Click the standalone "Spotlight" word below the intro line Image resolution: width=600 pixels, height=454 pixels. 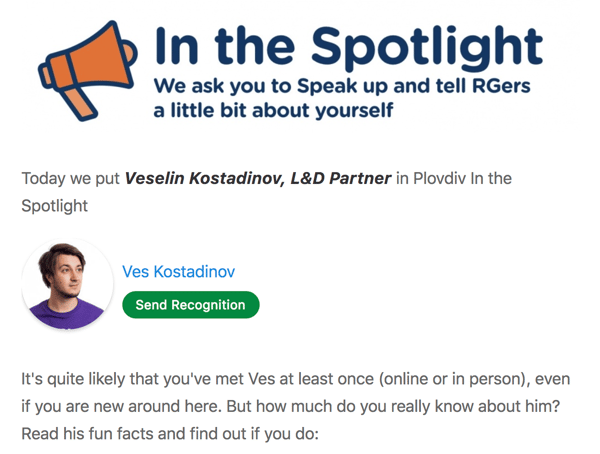[54, 205]
